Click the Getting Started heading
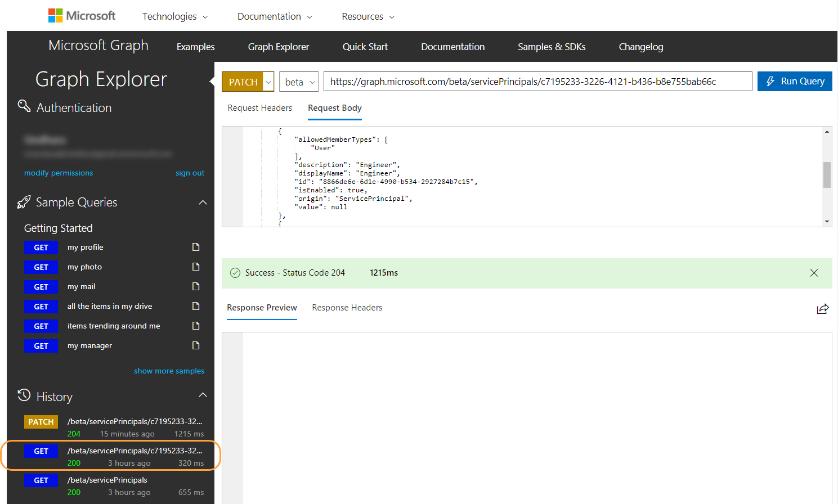838x504 pixels. [58, 228]
